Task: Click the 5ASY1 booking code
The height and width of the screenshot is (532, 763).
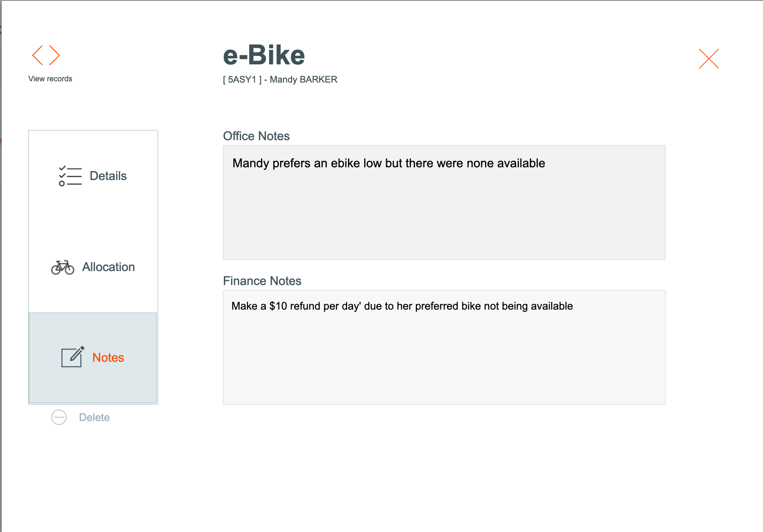Action: tap(242, 80)
